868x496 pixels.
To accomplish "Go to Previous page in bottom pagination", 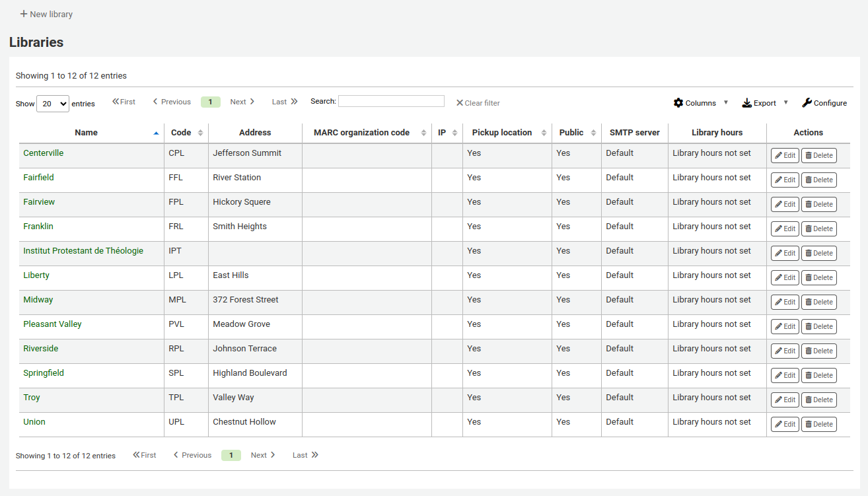I will pyautogui.click(x=192, y=455).
